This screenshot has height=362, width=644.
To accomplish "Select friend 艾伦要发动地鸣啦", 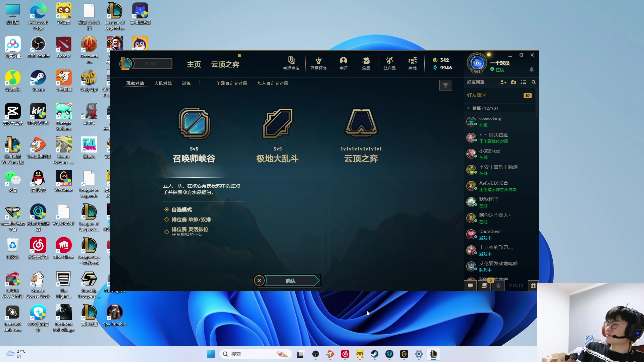I will [499, 266].
